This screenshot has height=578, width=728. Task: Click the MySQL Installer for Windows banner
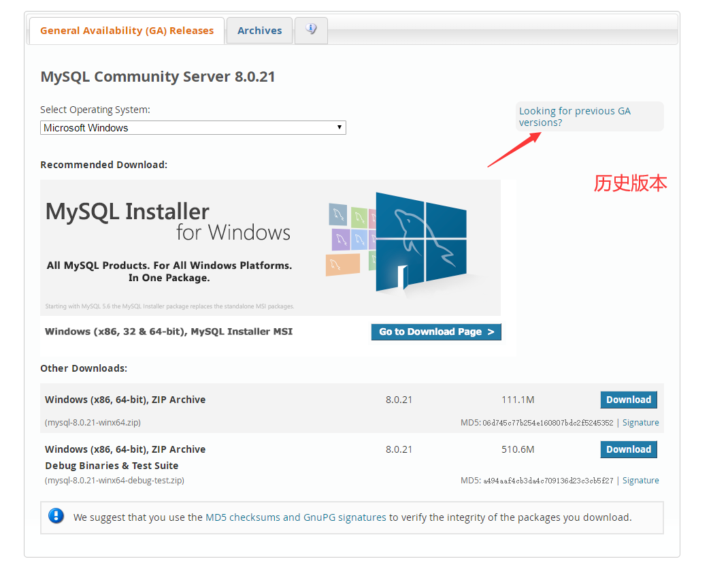[270, 248]
